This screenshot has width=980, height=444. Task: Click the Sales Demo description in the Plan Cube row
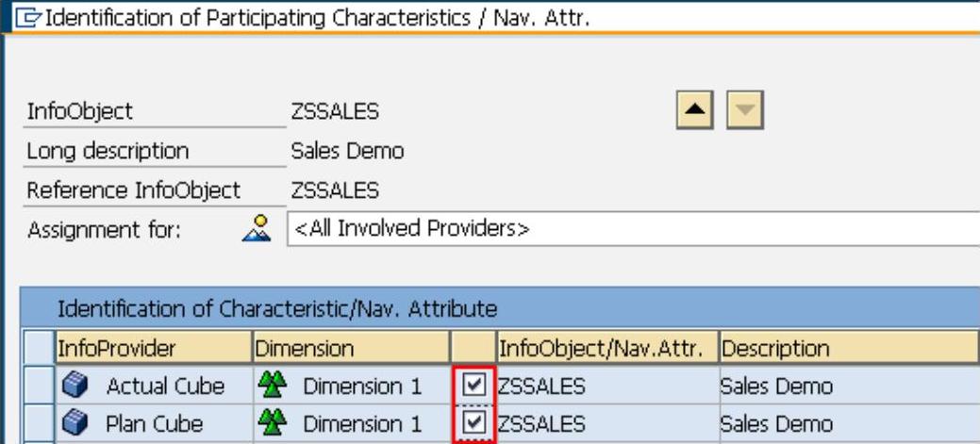pos(775,423)
